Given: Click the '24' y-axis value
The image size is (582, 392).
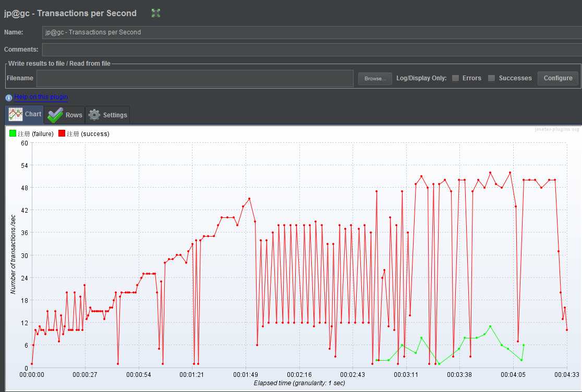Looking at the screenshot, I should point(25,278).
